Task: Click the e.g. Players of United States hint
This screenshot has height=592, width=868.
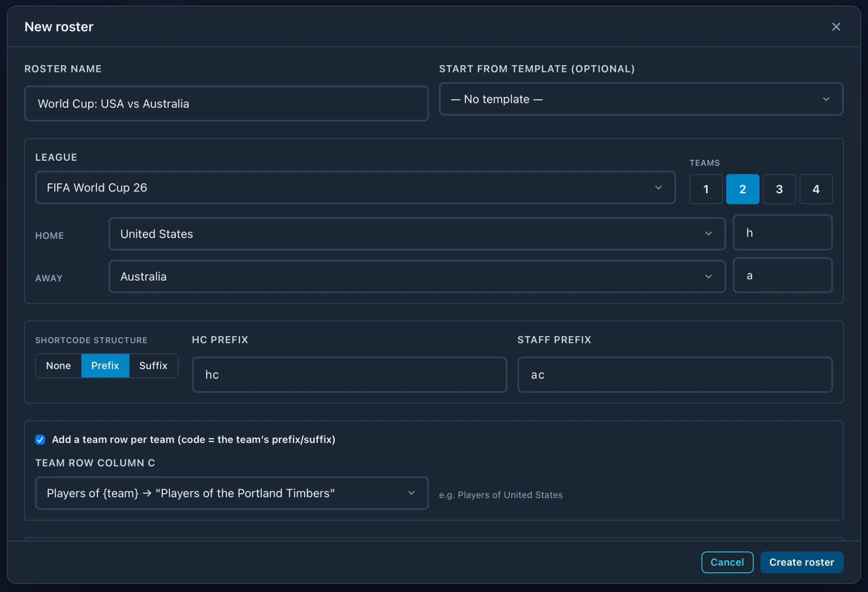Action: pos(500,495)
